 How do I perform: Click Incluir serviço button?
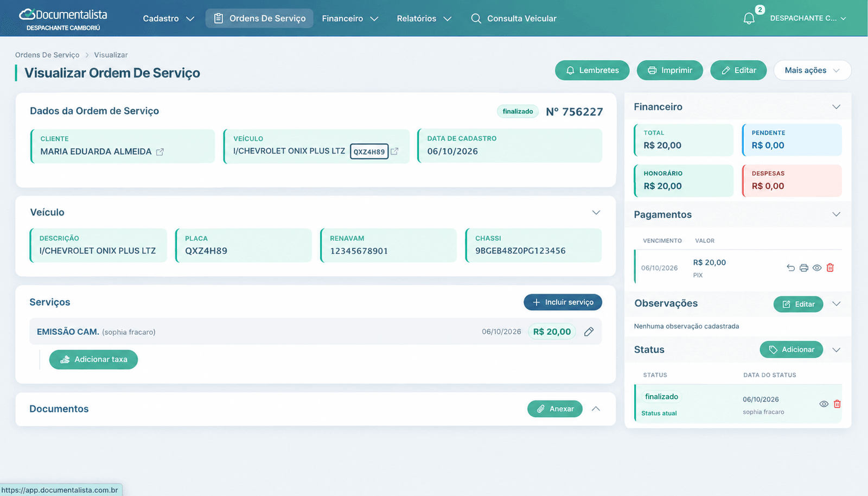(x=563, y=302)
